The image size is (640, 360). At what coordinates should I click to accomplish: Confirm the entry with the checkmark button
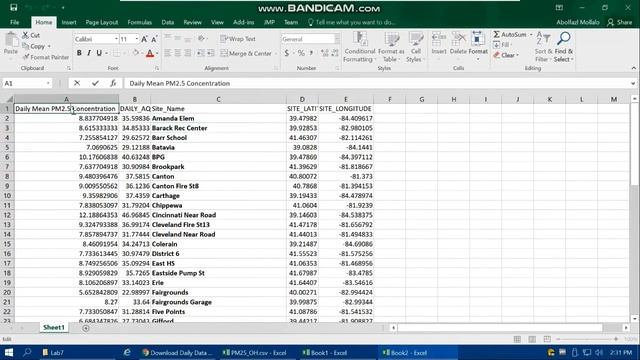95,83
